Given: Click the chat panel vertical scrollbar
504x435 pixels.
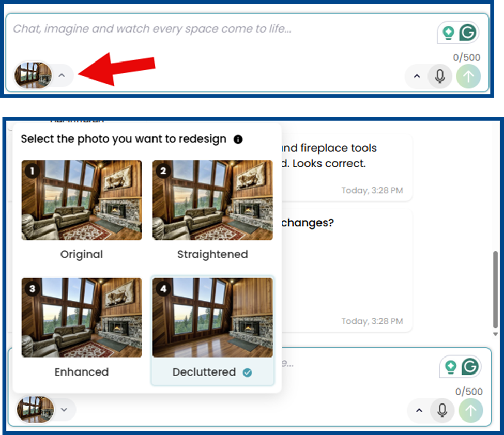Looking at the screenshot, I should [496, 289].
